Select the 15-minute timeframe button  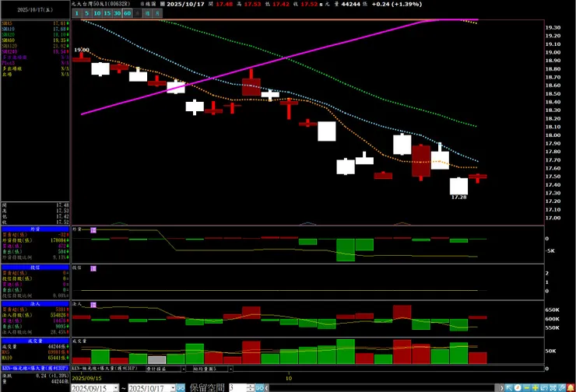click(x=107, y=13)
